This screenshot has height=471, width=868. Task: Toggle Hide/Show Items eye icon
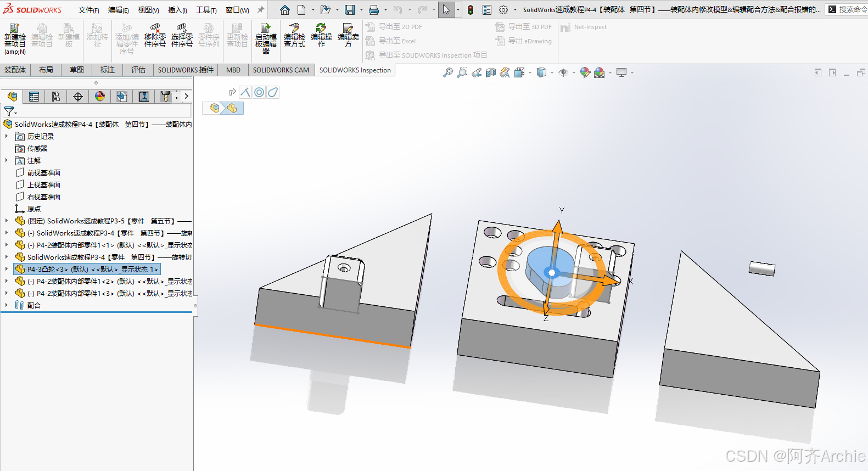tap(563, 72)
